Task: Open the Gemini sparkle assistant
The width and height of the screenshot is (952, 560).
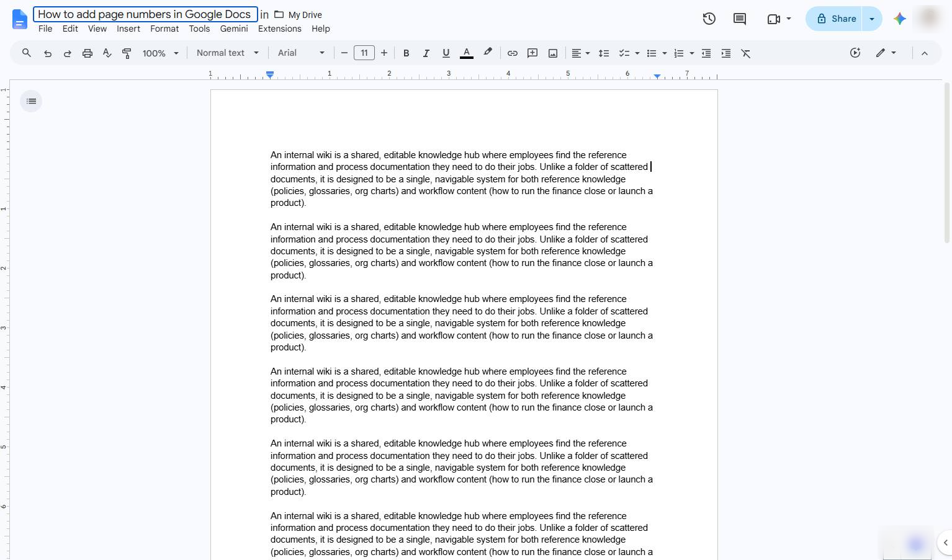Action: pos(900,19)
